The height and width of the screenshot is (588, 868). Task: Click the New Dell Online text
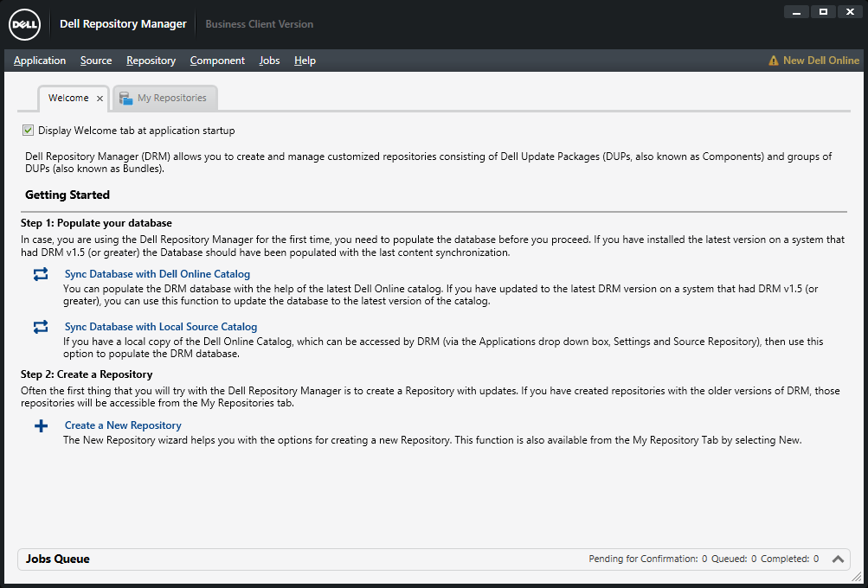point(820,60)
